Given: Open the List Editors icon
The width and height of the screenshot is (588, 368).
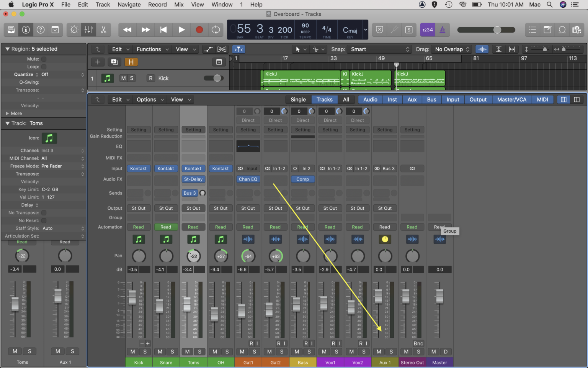Looking at the screenshot, I should point(532,30).
